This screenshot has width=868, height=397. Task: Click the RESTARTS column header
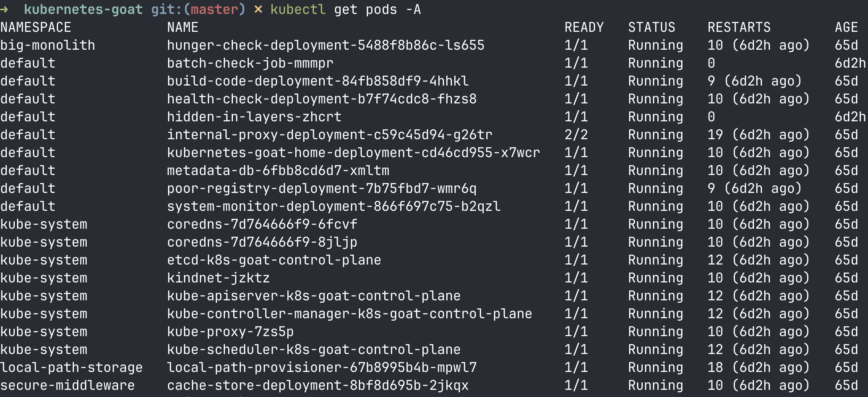tap(739, 27)
